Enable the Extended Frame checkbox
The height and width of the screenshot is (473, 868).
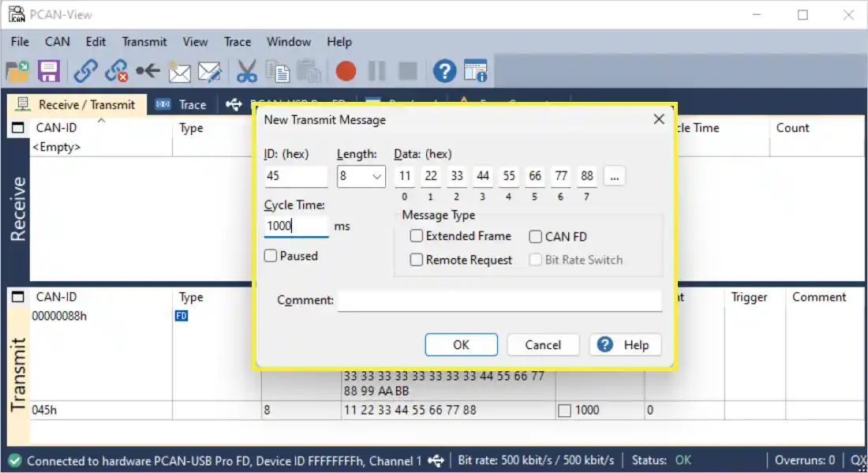click(417, 236)
